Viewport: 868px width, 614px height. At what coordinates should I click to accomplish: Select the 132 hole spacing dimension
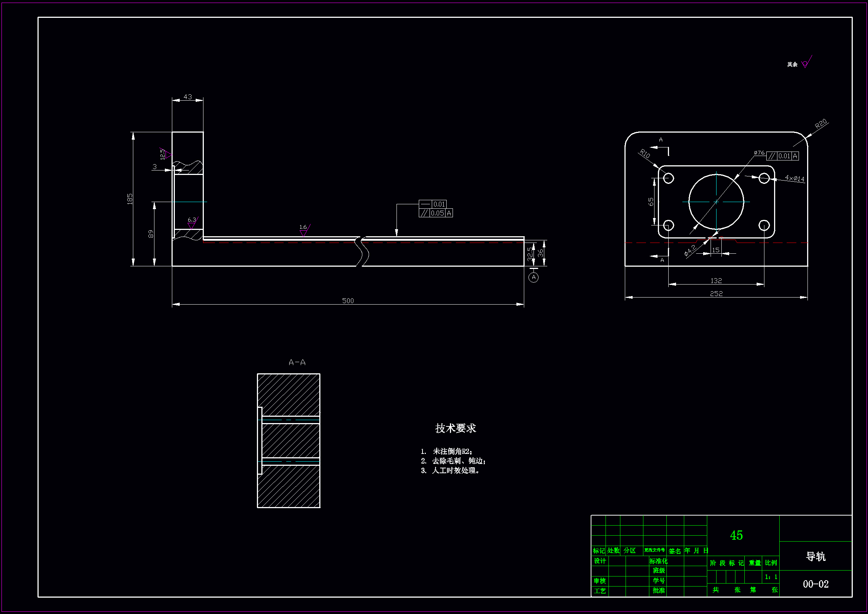716,281
